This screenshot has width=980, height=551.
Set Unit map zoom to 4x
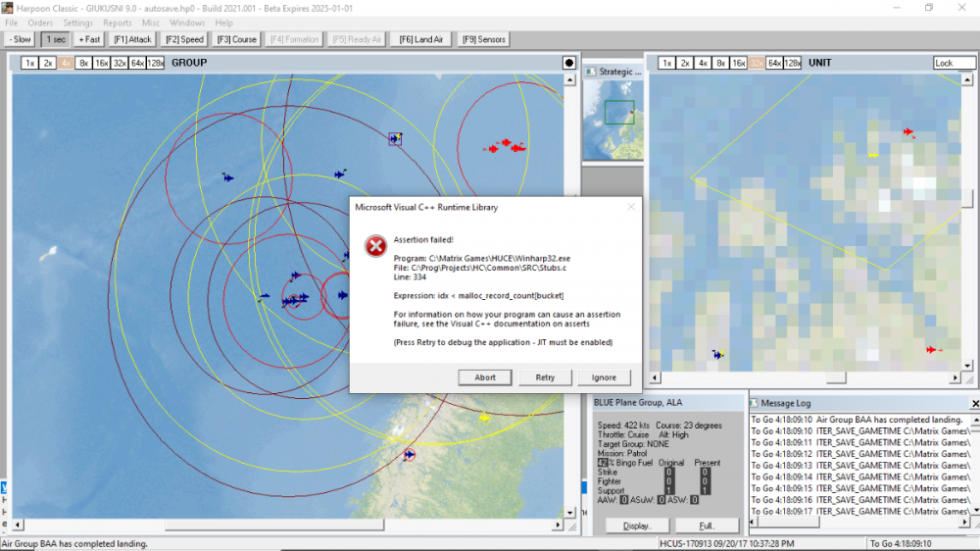[x=703, y=63]
